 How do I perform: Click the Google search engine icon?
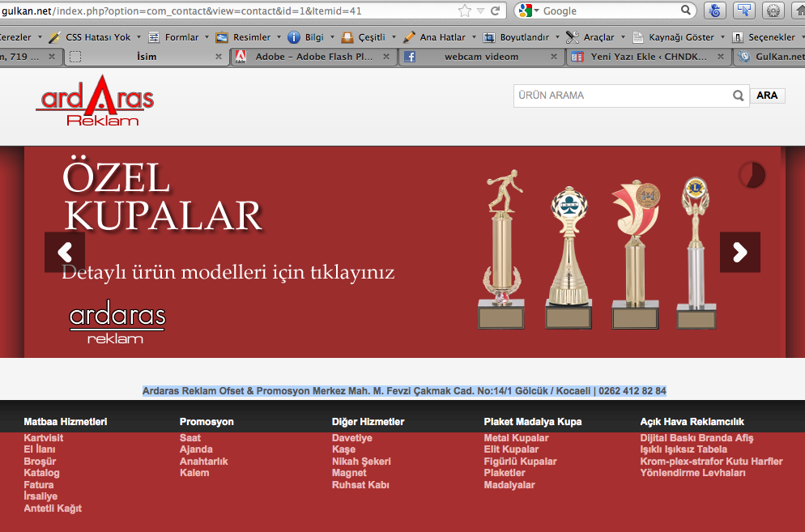pos(526,11)
